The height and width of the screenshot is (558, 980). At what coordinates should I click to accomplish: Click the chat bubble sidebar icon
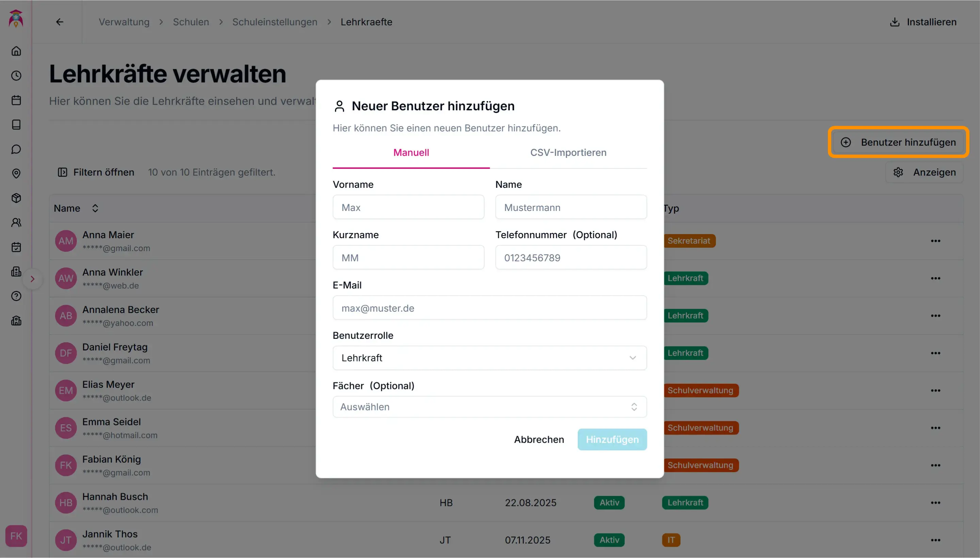tap(16, 149)
